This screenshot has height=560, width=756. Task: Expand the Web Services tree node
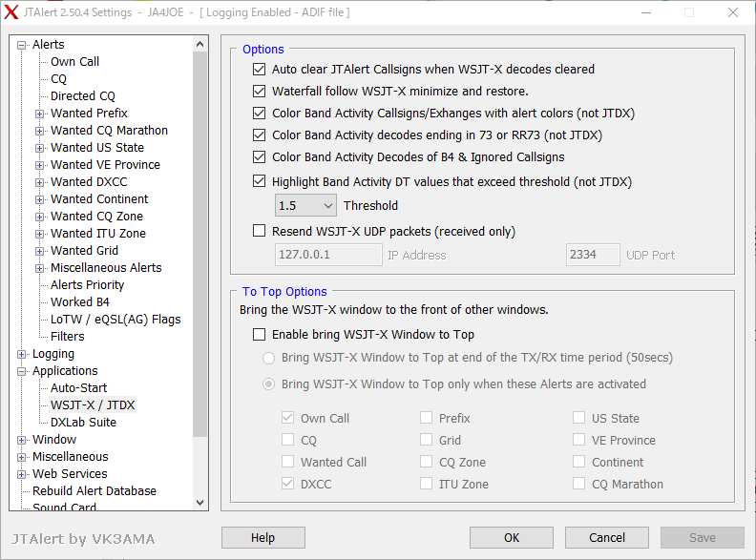coord(21,475)
